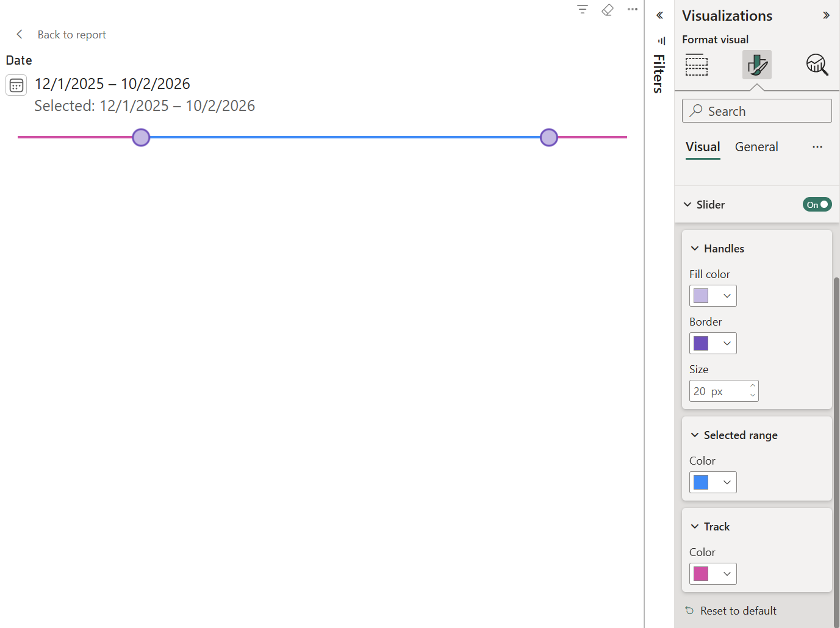This screenshot has width=840, height=628.
Task: Click the format pane vertical scrollbar
Action: pos(836,451)
